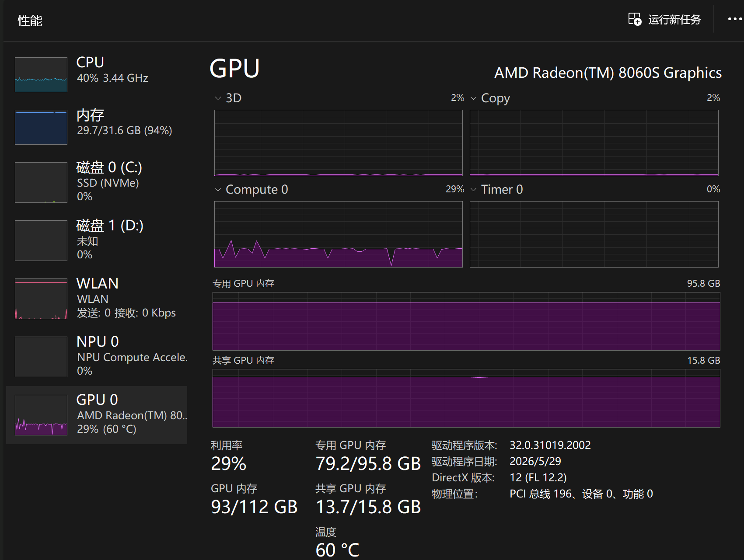
Task: Click the shared GPU memory (共享 GPU 内存) graph
Action: 466,398
